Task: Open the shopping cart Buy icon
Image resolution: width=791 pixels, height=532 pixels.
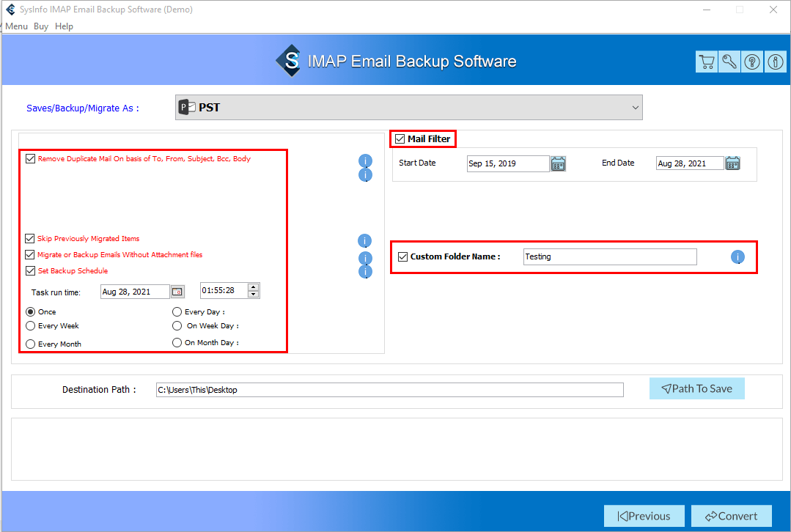Action: coord(706,62)
